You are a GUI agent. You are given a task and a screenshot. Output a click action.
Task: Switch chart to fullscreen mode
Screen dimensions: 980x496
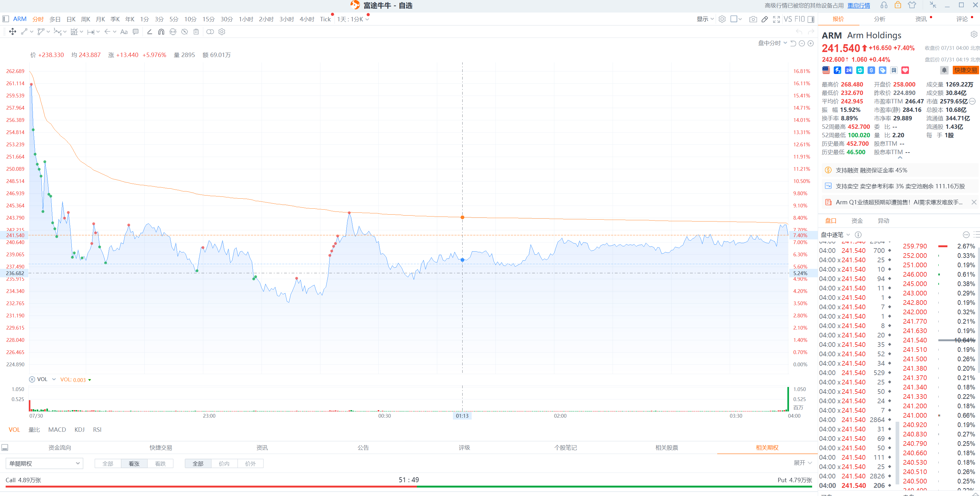[x=776, y=19]
